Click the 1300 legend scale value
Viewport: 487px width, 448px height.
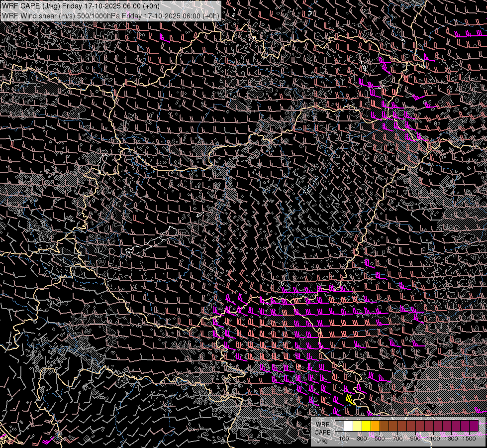point(452,439)
